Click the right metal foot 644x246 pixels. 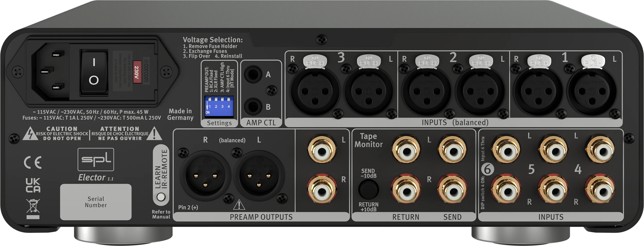(x=521, y=236)
